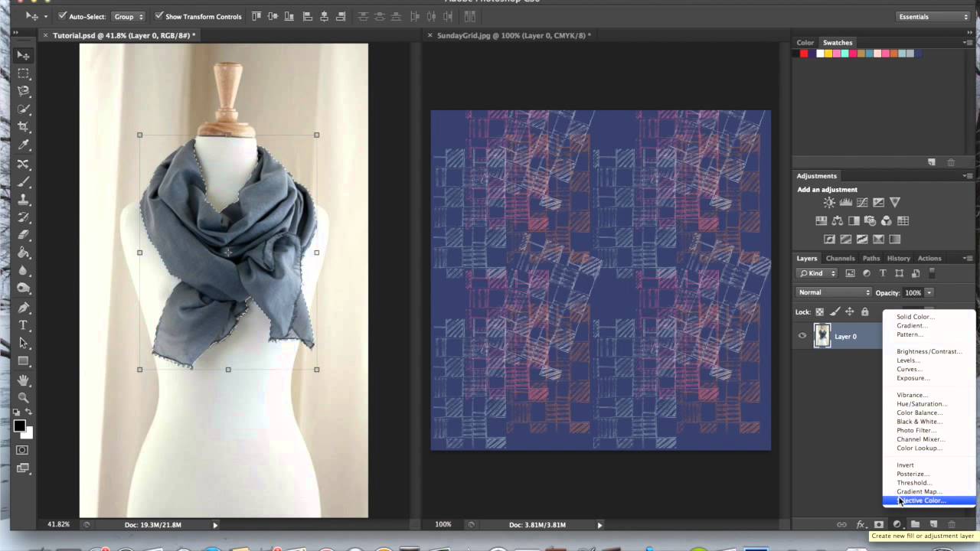This screenshot has height=551, width=980.
Task: Click the link layers icon
Action: (841, 524)
